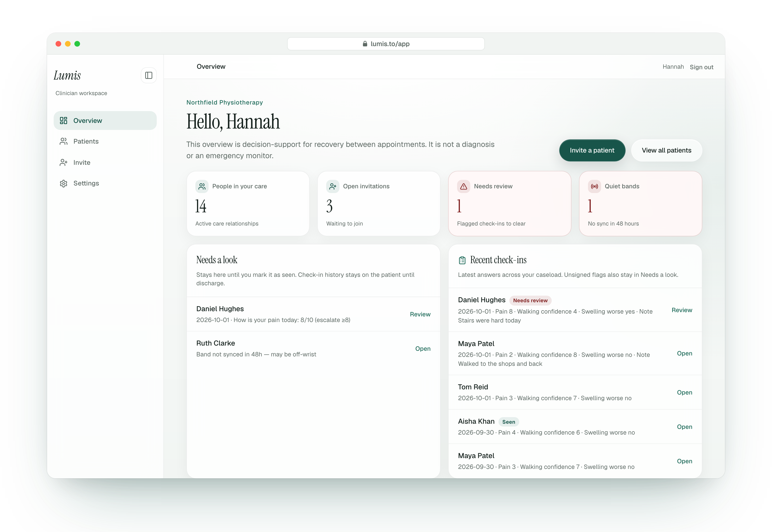Open the Overview sidebar item

pyautogui.click(x=105, y=120)
